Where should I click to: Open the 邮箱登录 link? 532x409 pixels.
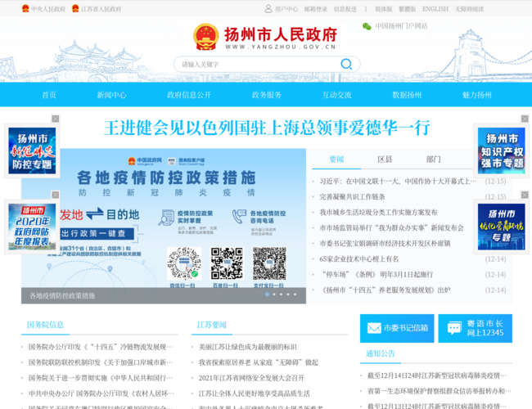click(316, 9)
